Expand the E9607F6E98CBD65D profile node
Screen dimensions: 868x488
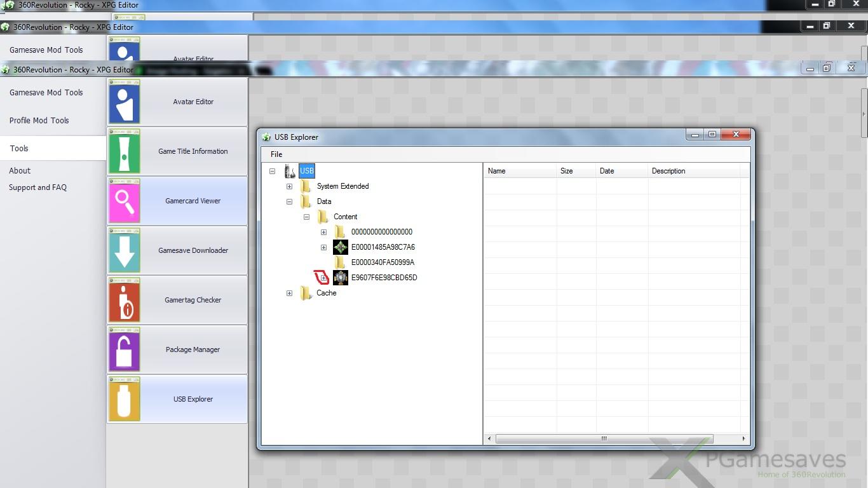pos(323,278)
